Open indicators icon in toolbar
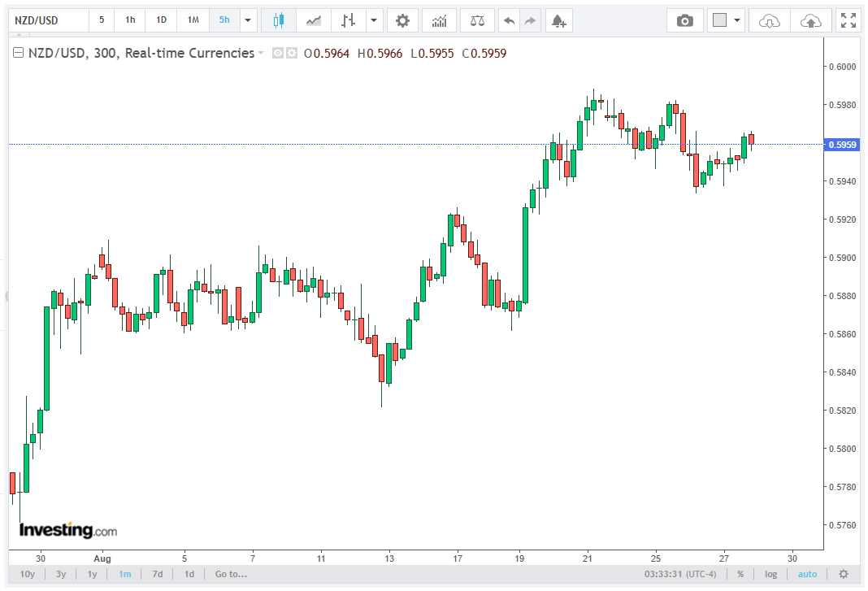 [439, 20]
